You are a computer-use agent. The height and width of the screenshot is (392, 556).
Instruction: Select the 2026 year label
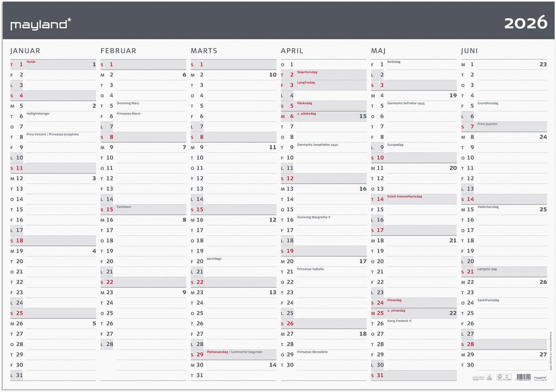point(525,23)
